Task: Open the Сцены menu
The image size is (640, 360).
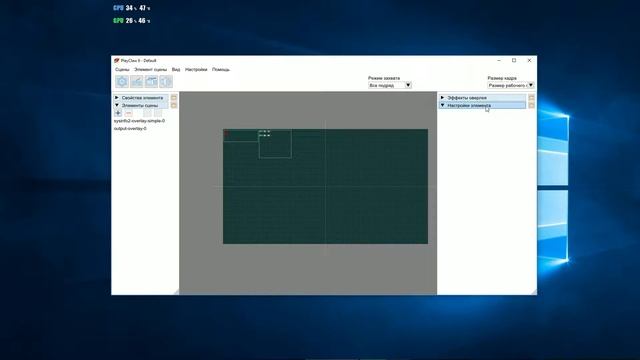Action: tap(122, 70)
